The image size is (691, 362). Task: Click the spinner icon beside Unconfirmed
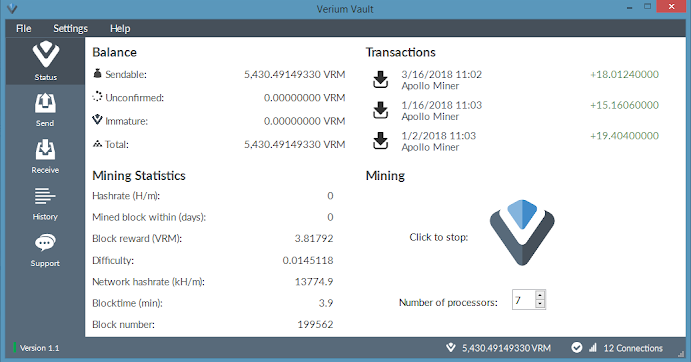[97, 97]
